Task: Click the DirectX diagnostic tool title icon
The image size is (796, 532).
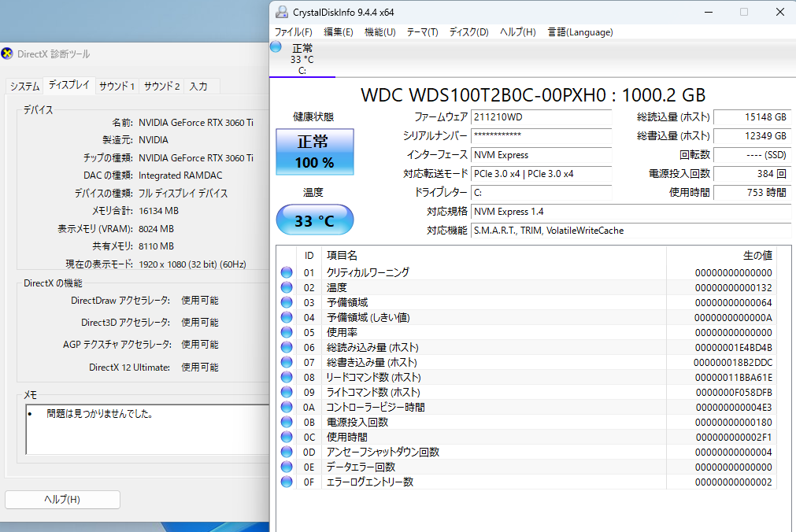Action: pyautogui.click(x=7, y=54)
